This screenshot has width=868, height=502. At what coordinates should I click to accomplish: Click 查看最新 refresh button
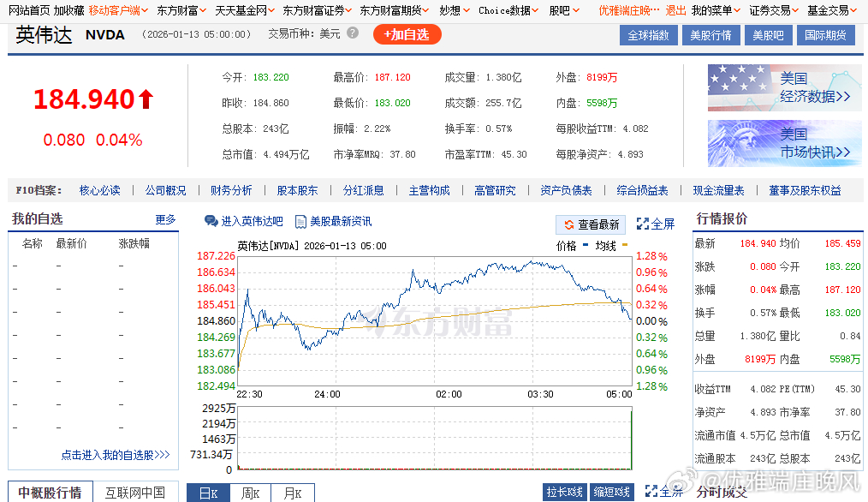[x=591, y=224]
